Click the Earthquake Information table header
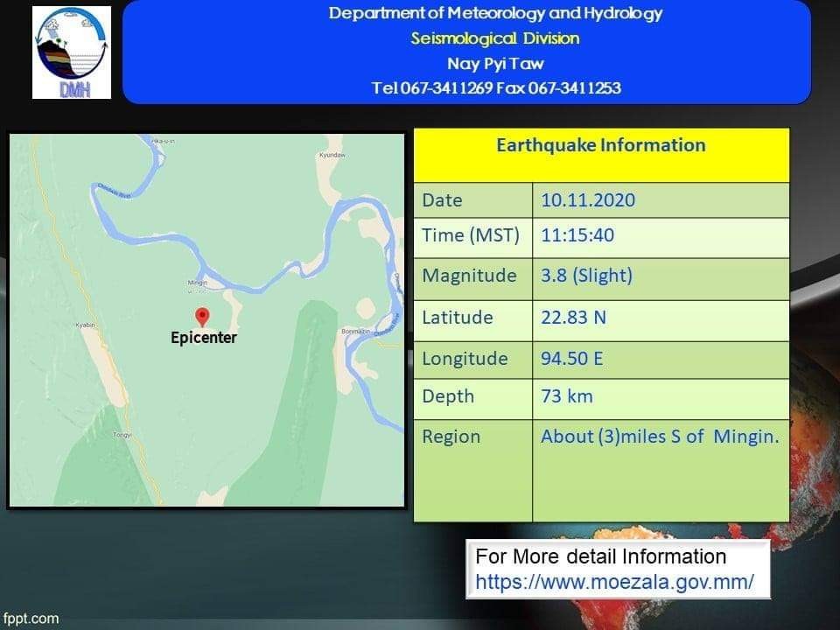The height and width of the screenshot is (630, 840). click(x=600, y=145)
